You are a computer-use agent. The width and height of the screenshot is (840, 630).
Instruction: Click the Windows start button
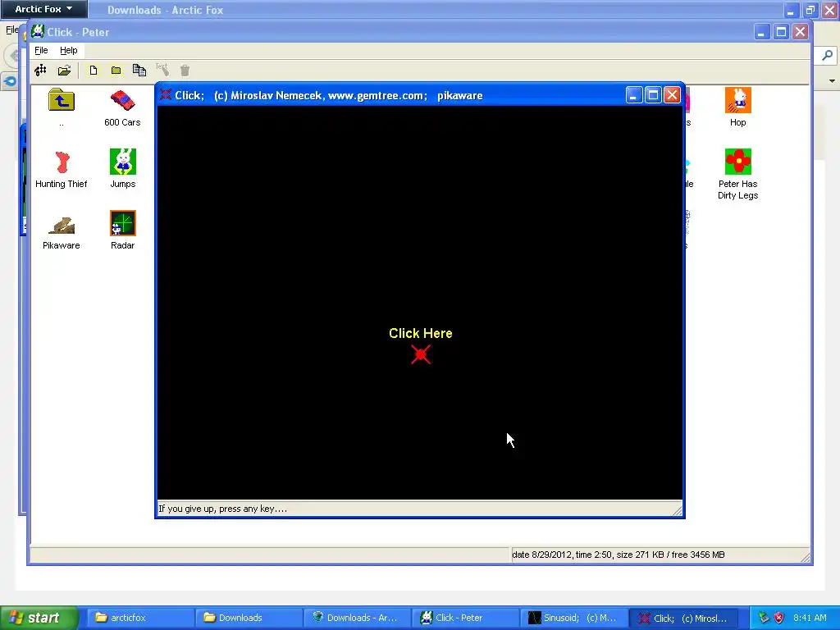pos(39,618)
